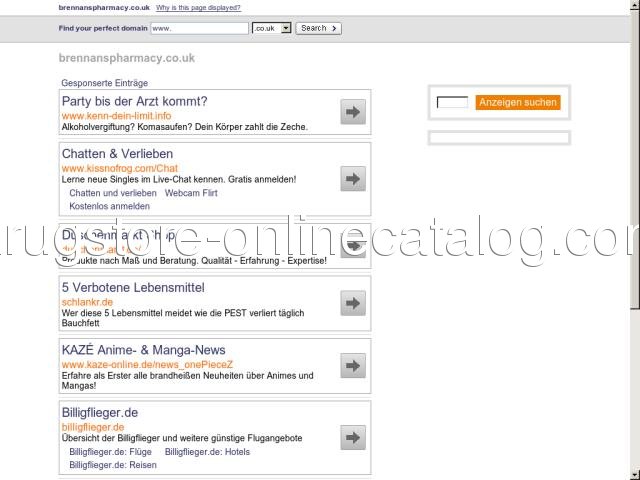Open 'Kostenlos anmelden' sublink
Image resolution: width=640 pixels, height=480 pixels.
click(109, 206)
